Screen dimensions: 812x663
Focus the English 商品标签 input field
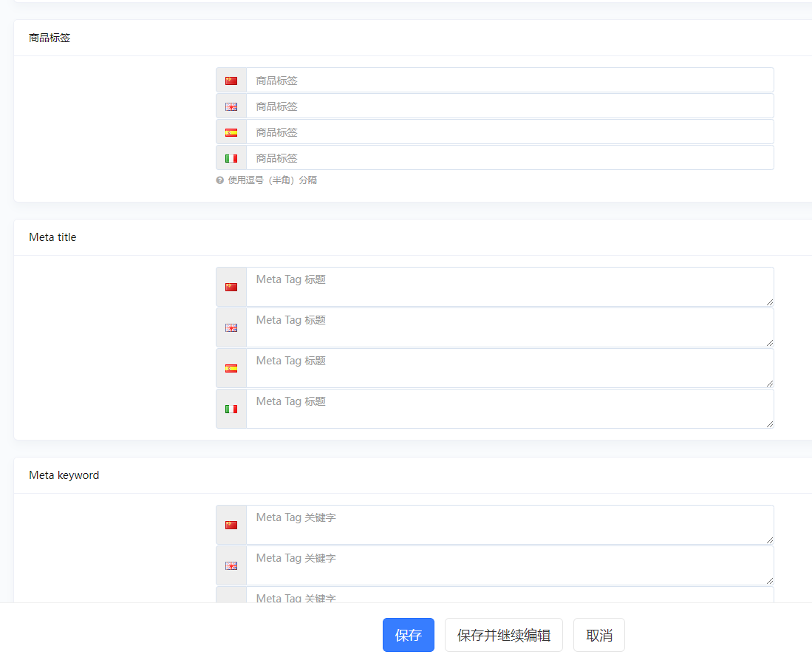pos(510,106)
